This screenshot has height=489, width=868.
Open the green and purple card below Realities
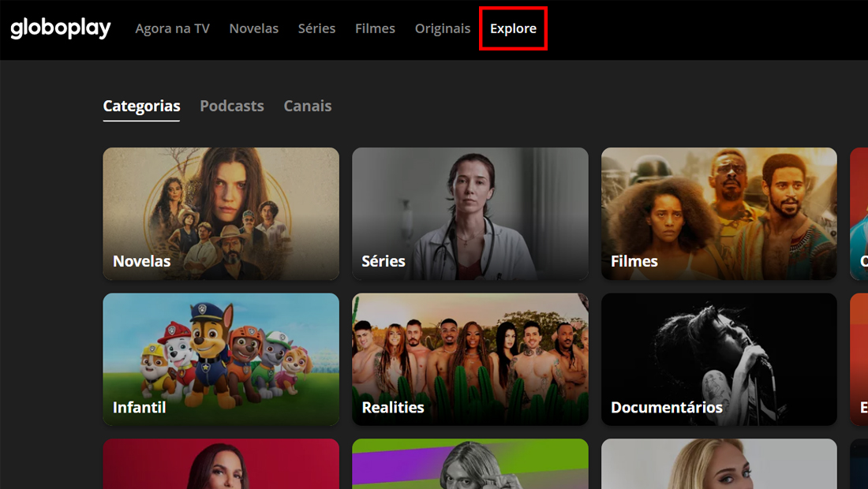(470, 464)
